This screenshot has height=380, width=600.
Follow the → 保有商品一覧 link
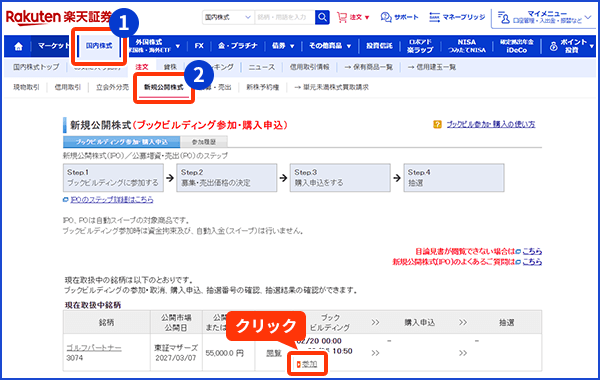click(x=368, y=67)
